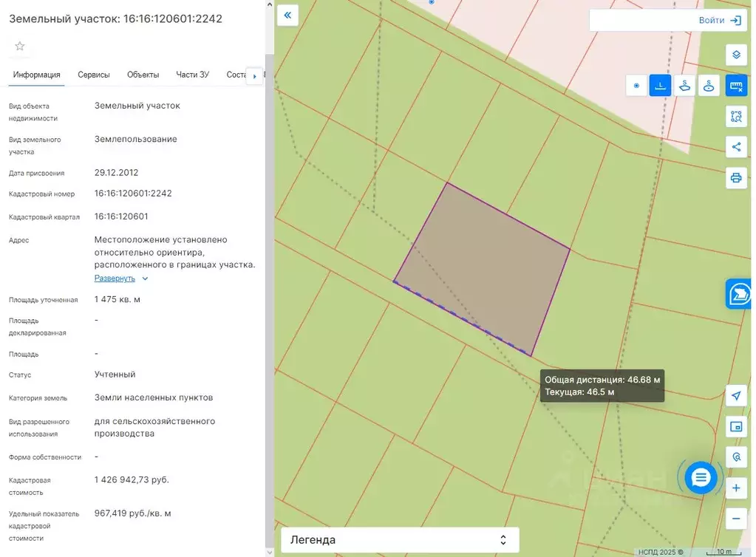Viewport: 756px width, 557px height.
Task: Clear measurements with the ruler-X button
Action: (736, 86)
